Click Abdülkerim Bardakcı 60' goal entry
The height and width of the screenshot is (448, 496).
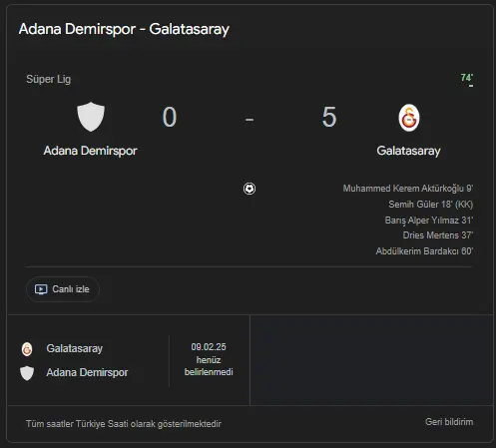point(424,251)
